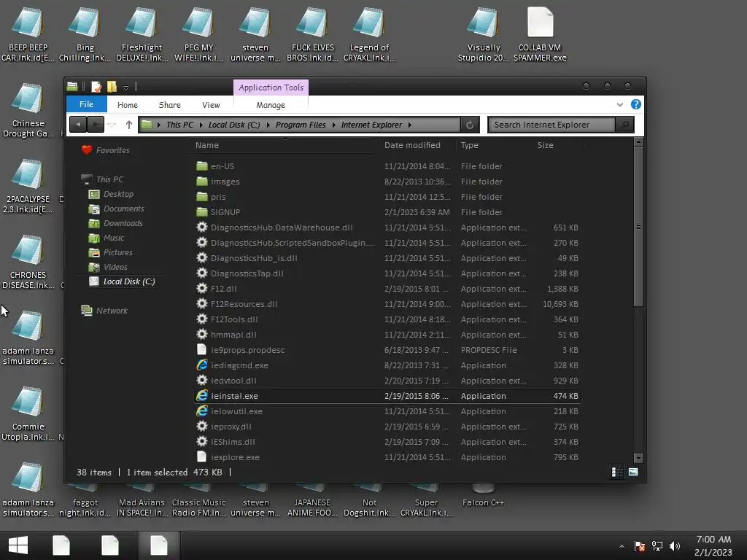Open the File menu tab
747x560 pixels.
click(x=86, y=104)
